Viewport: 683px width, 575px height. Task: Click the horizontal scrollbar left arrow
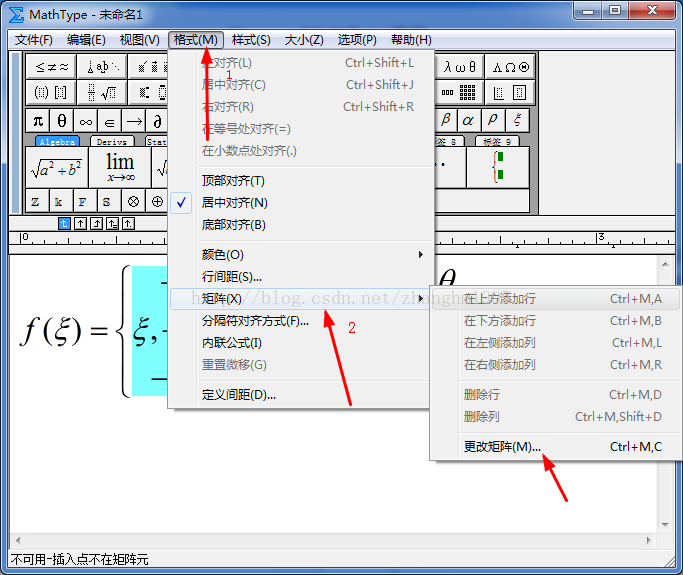coord(18,540)
